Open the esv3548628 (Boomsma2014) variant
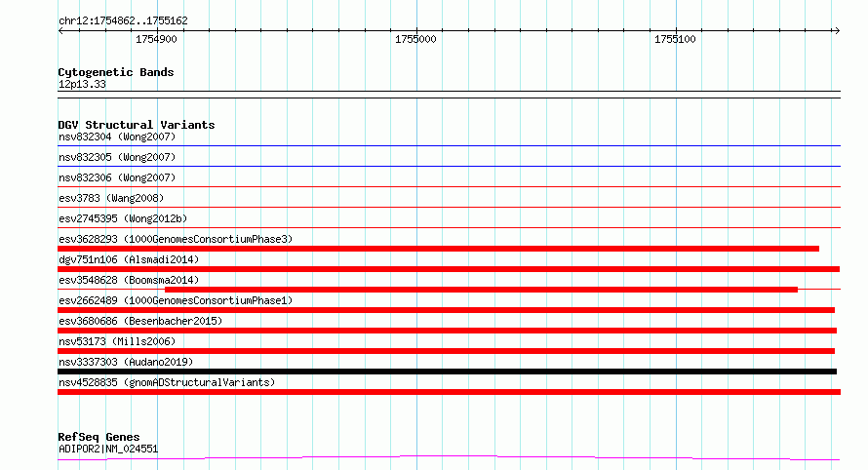This screenshot has width=868, height=470. pyautogui.click(x=129, y=280)
